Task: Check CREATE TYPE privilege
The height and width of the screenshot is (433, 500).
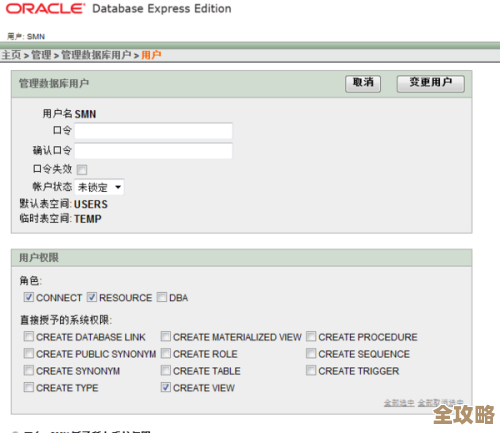Action: 29,387
